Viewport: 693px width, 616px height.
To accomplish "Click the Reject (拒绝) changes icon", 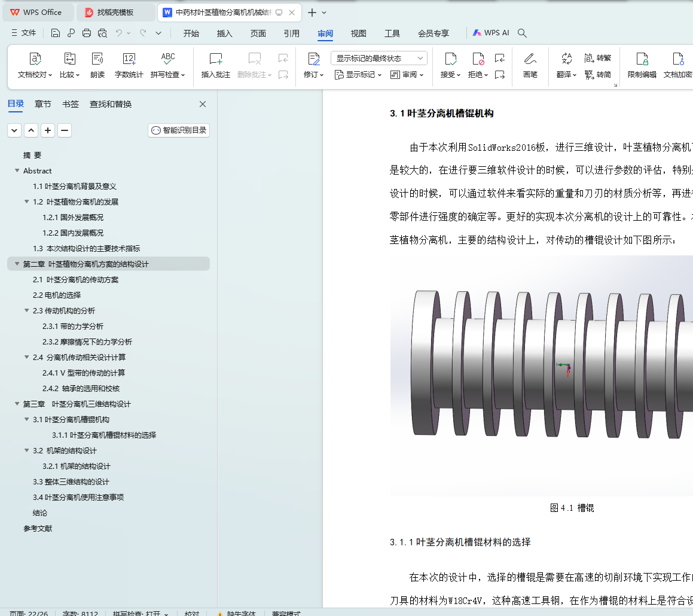I will click(478, 59).
